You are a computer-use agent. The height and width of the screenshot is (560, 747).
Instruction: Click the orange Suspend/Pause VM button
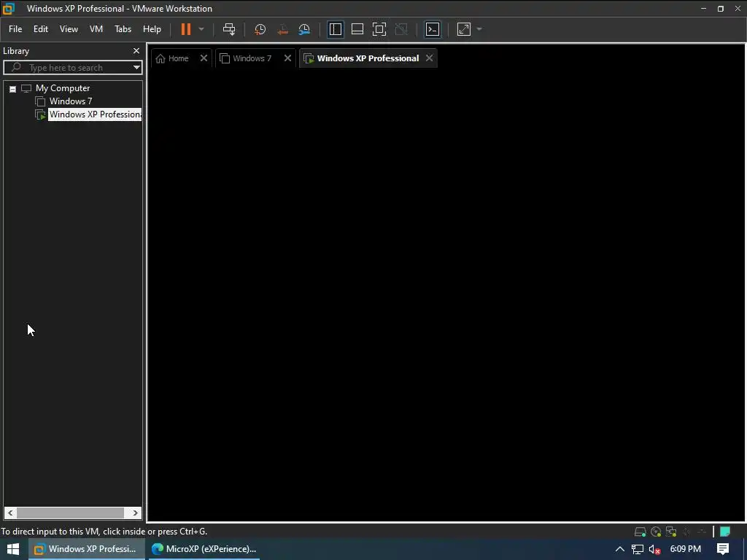(186, 29)
